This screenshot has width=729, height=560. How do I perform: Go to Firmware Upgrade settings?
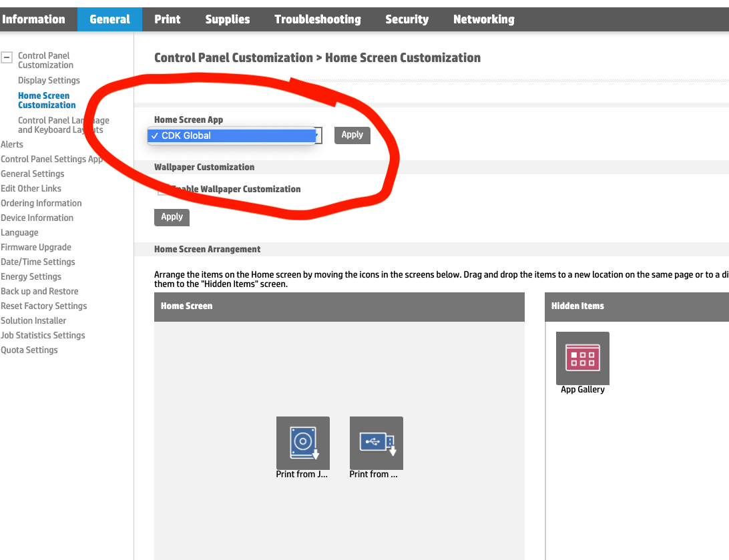tap(36, 247)
